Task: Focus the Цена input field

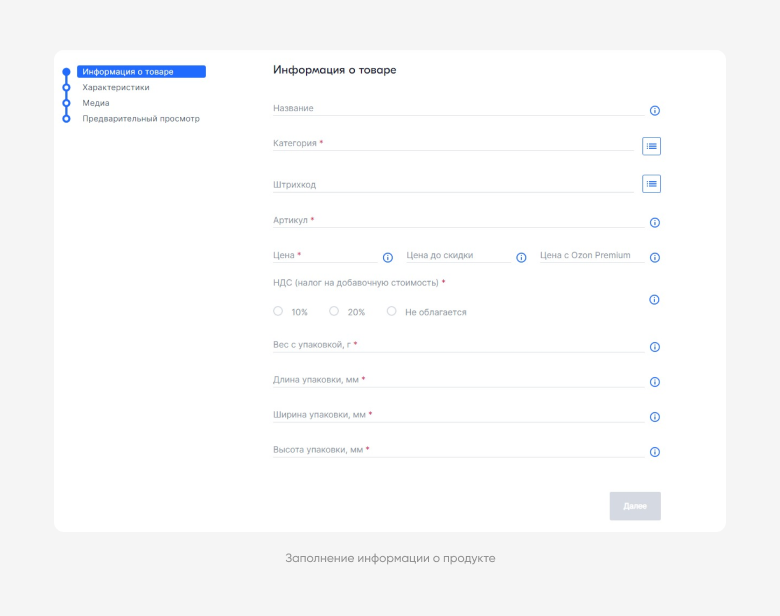Action: point(325,255)
